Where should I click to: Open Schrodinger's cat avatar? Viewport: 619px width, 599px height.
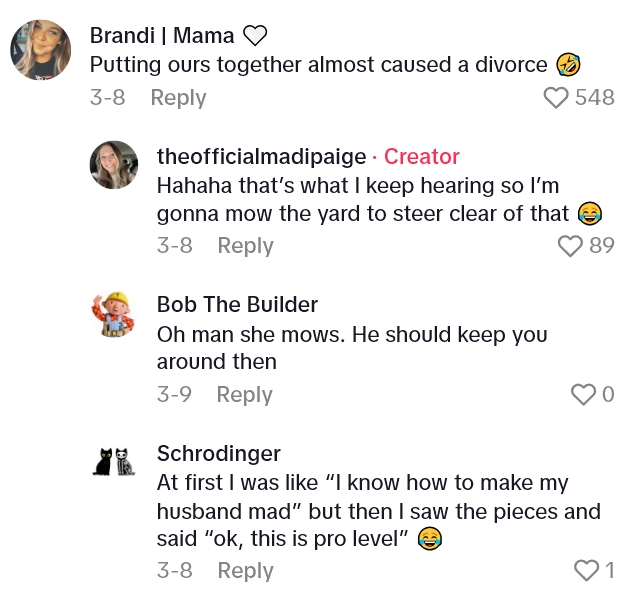coord(114,462)
